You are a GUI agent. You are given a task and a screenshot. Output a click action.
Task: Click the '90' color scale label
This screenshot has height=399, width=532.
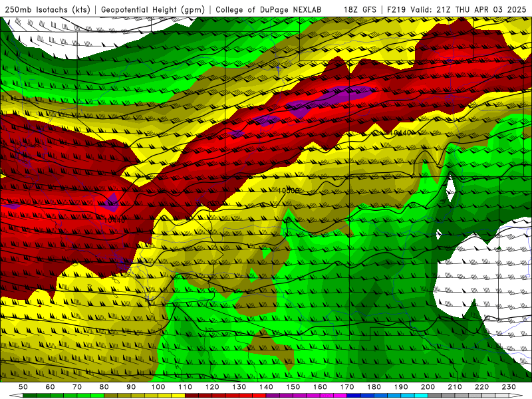point(131,387)
